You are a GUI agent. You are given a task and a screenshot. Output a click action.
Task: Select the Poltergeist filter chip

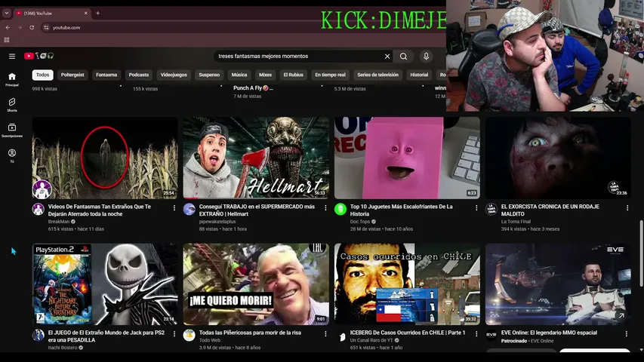pos(72,75)
